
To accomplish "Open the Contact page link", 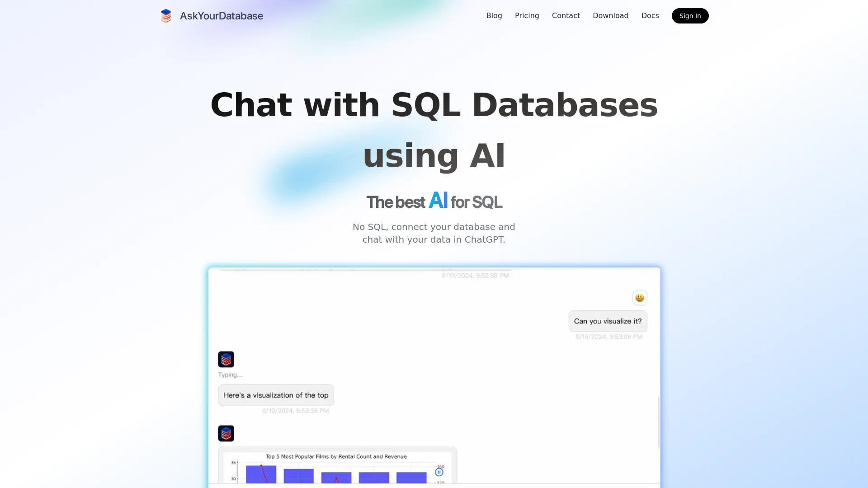I will click(x=566, y=15).
